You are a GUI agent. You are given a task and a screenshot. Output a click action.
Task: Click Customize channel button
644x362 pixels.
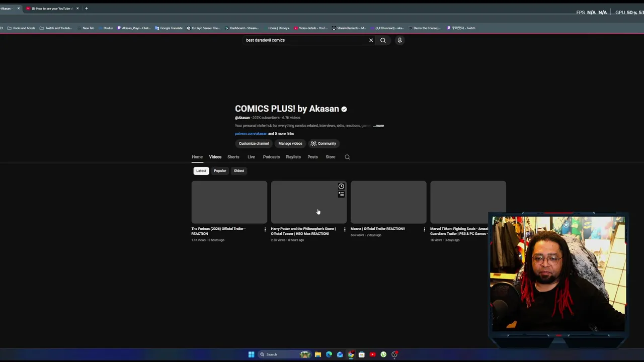(254, 144)
